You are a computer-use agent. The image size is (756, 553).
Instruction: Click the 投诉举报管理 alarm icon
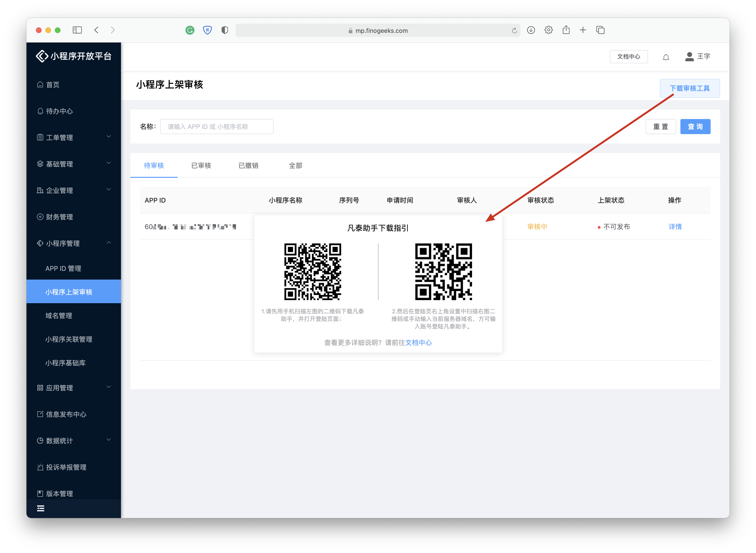[x=40, y=467]
